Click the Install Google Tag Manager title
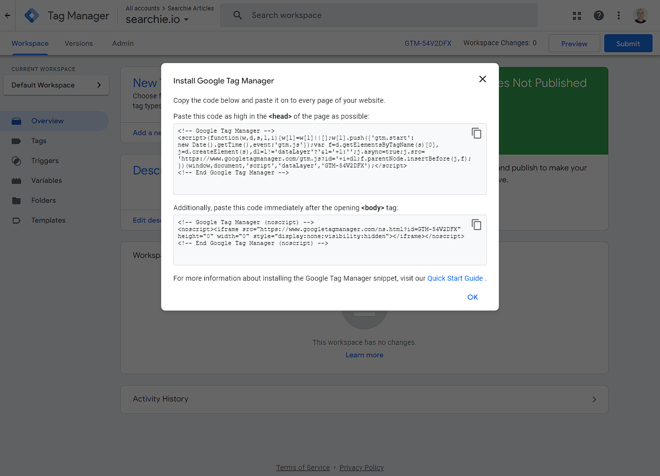Viewport: 660px width, 476px height. pos(224,81)
